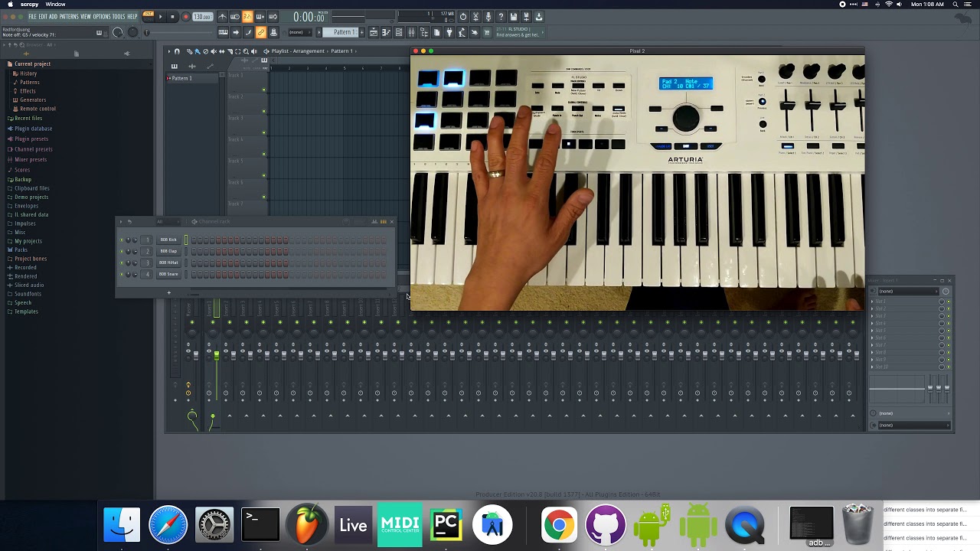Viewport: 980px width, 551px height.
Task: Mute Track 3 via its green light
Action: [x=264, y=133]
